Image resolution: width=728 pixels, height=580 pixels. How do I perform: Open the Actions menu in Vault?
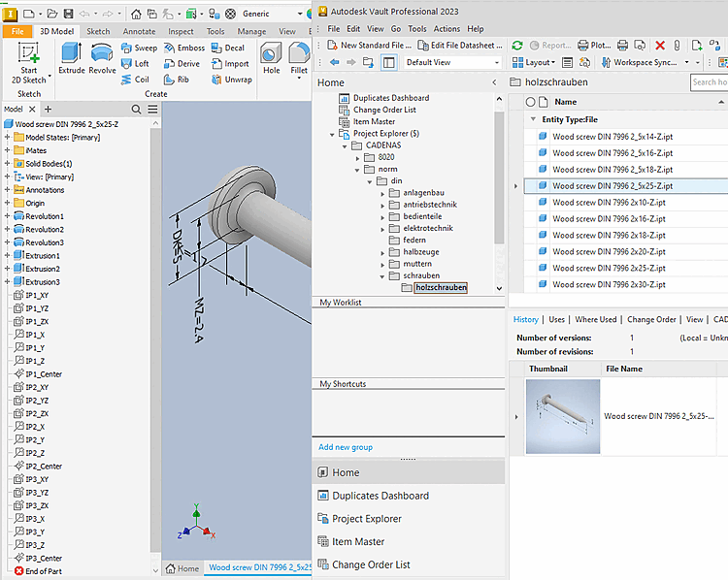447,29
